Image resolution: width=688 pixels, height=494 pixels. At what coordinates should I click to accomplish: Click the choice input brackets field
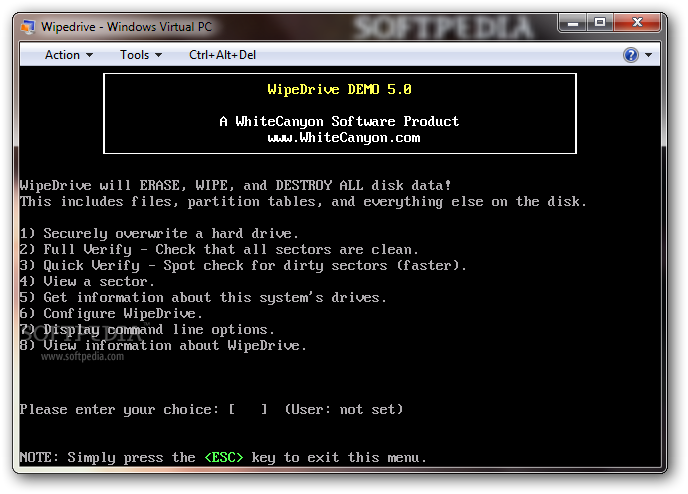point(248,410)
